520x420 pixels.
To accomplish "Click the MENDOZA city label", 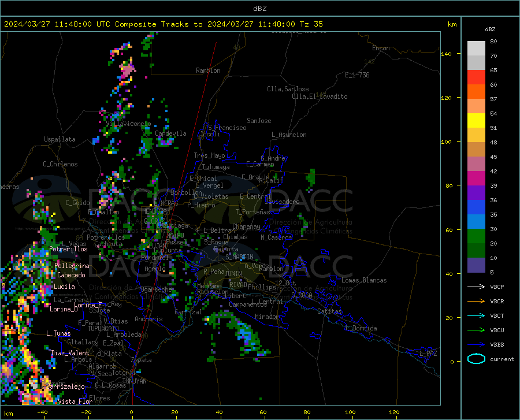I will pos(154,211).
